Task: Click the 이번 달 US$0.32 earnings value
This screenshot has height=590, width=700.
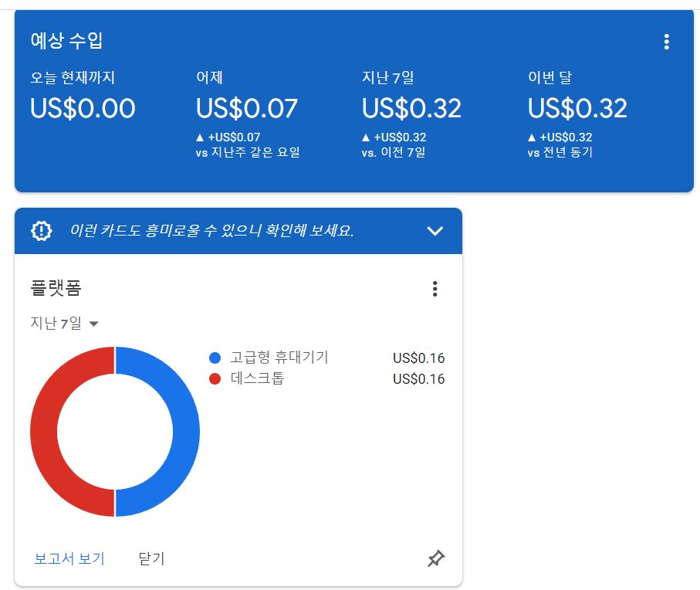Action: point(577,109)
